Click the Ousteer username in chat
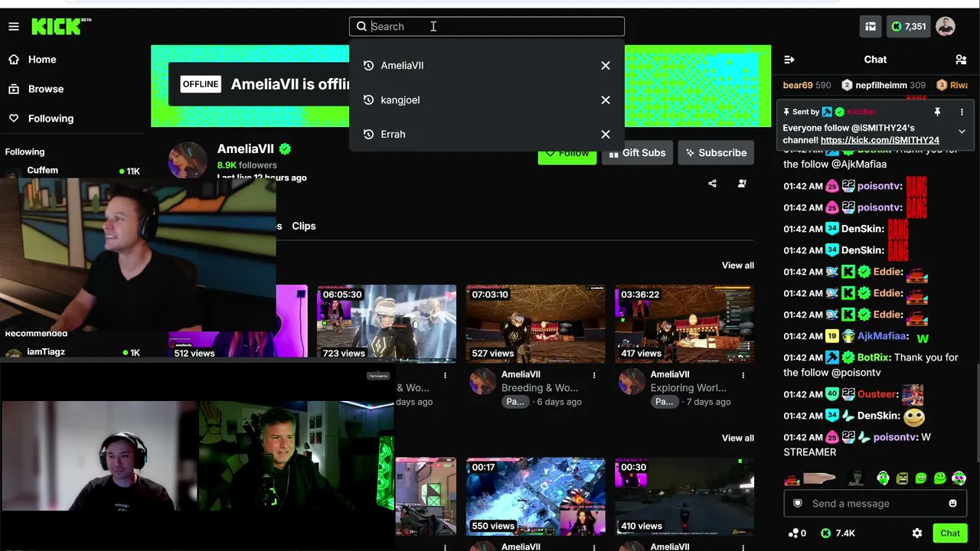The height and width of the screenshot is (551, 980). (877, 395)
